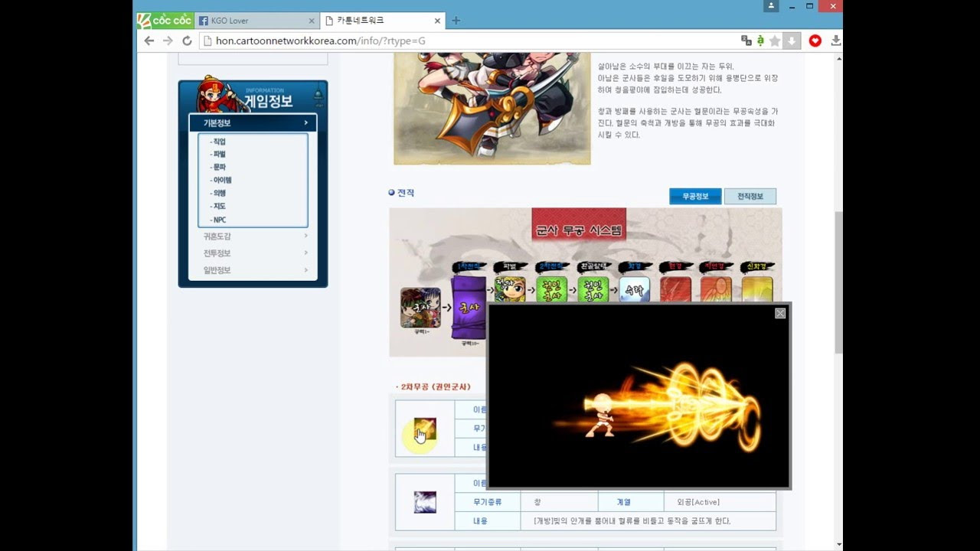The image size is (980, 551).
Task: Open the red heart extension icon
Action: 815,41
